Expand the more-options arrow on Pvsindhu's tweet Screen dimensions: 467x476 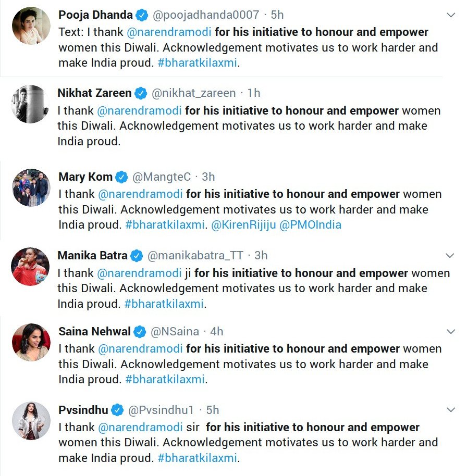(x=451, y=410)
